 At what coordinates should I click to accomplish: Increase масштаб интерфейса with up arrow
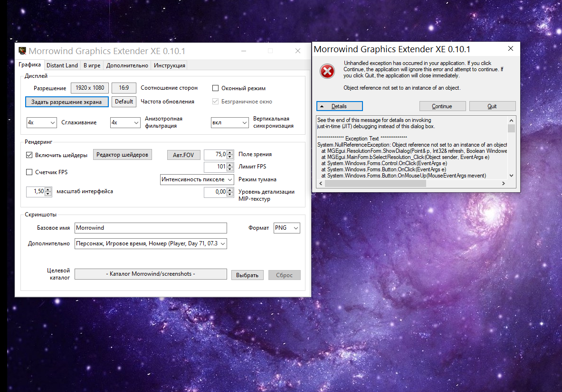[48, 189]
